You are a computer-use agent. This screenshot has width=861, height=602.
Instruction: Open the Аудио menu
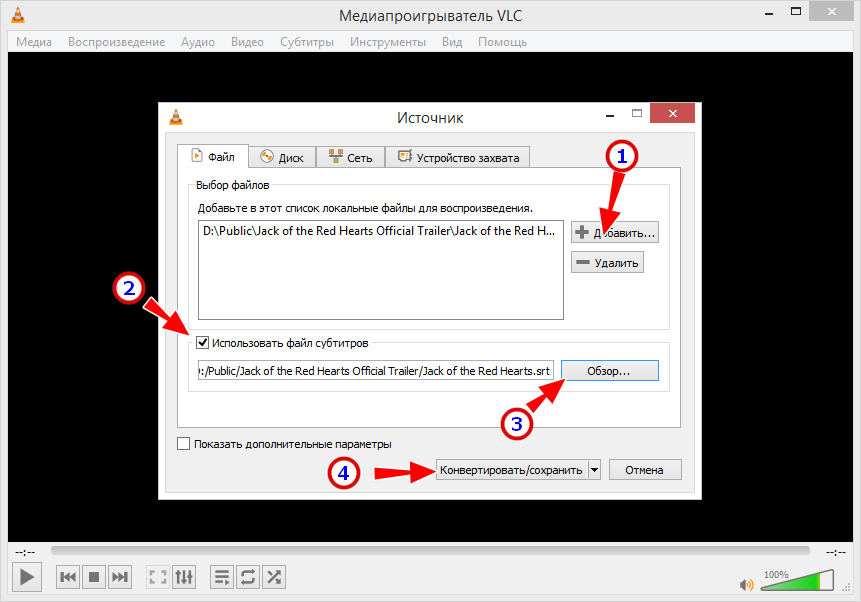(198, 42)
